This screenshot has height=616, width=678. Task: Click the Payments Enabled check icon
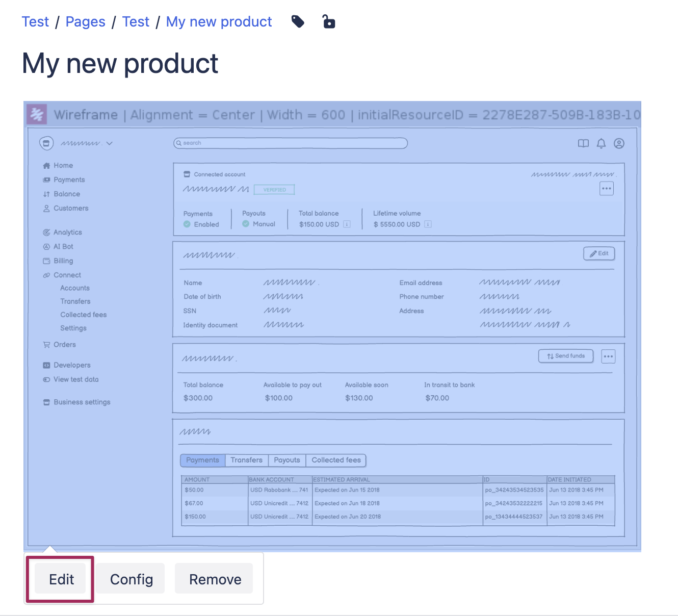pyautogui.click(x=187, y=224)
